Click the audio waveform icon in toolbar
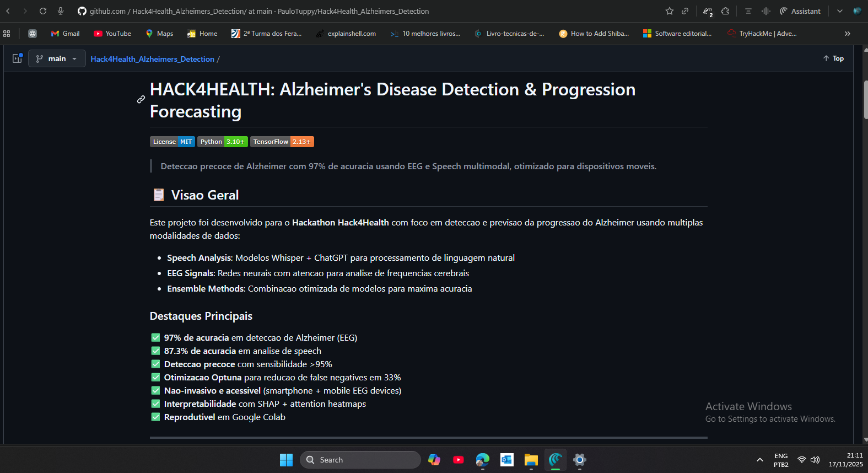The width and height of the screenshot is (868, 473). click(766, 11)
